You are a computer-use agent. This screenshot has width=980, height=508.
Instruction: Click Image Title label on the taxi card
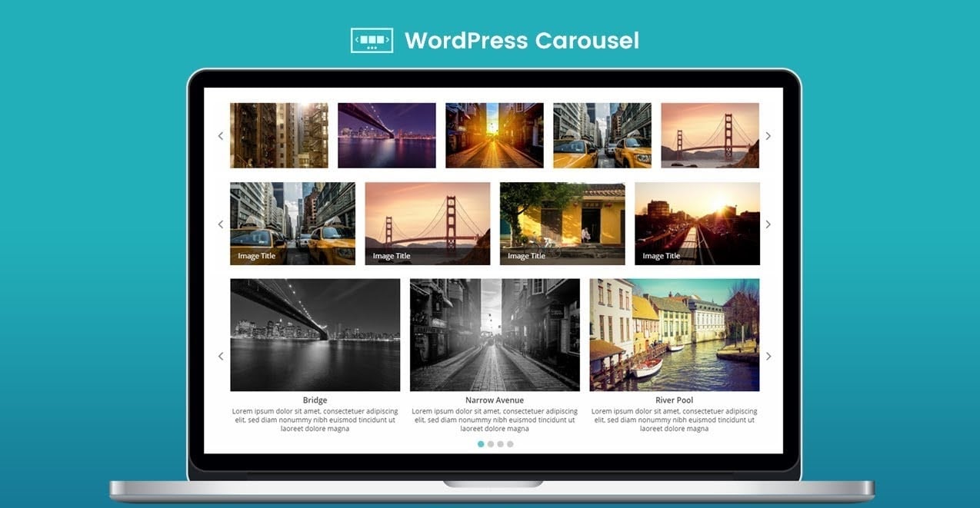[x=257, y=256]
